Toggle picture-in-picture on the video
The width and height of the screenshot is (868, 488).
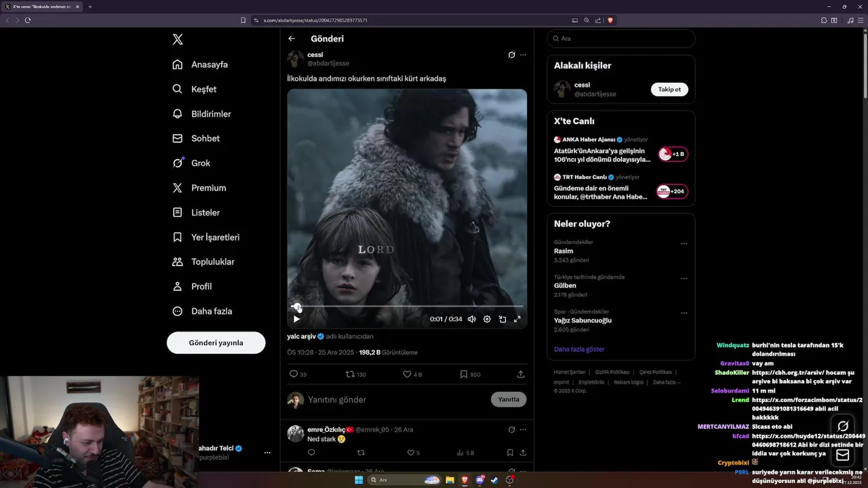[502, 319]
